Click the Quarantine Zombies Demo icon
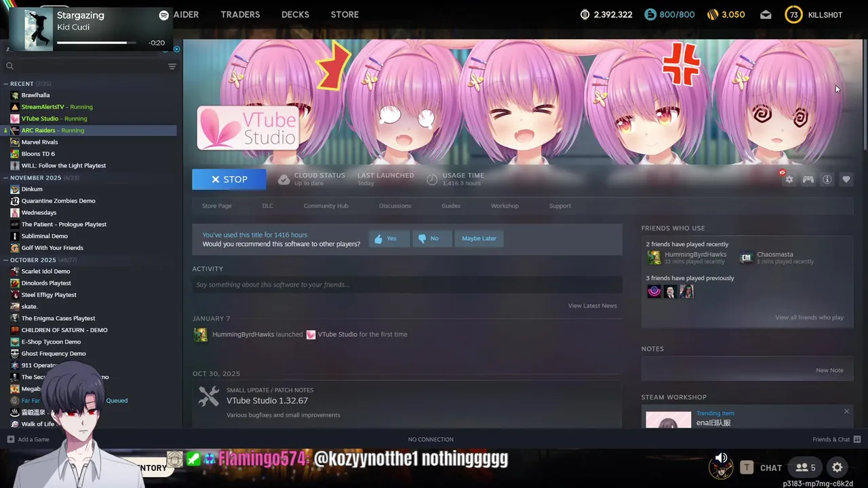The width and height of the screenshot is (868, 488). [x=15, y=201]
